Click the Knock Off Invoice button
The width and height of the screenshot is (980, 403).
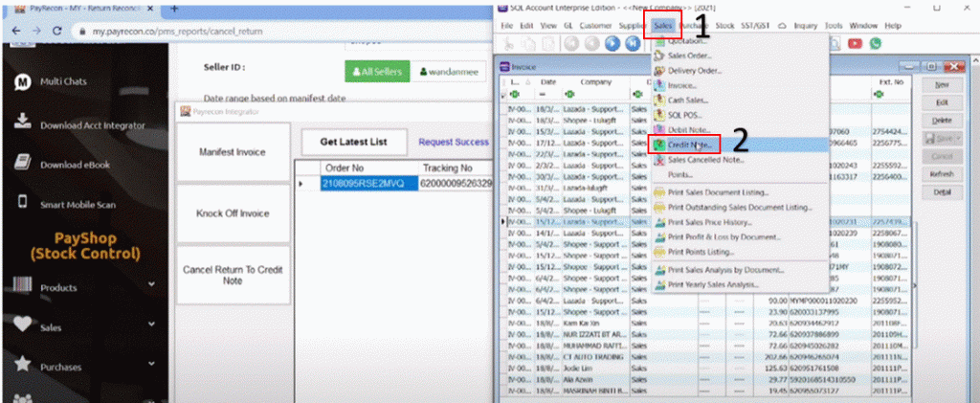click(234, 213)
